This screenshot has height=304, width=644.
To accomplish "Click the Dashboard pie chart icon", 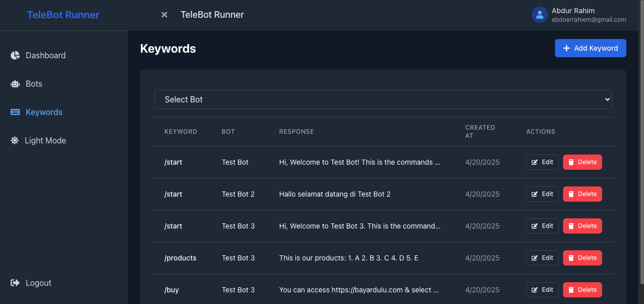I will coord(15,55).
